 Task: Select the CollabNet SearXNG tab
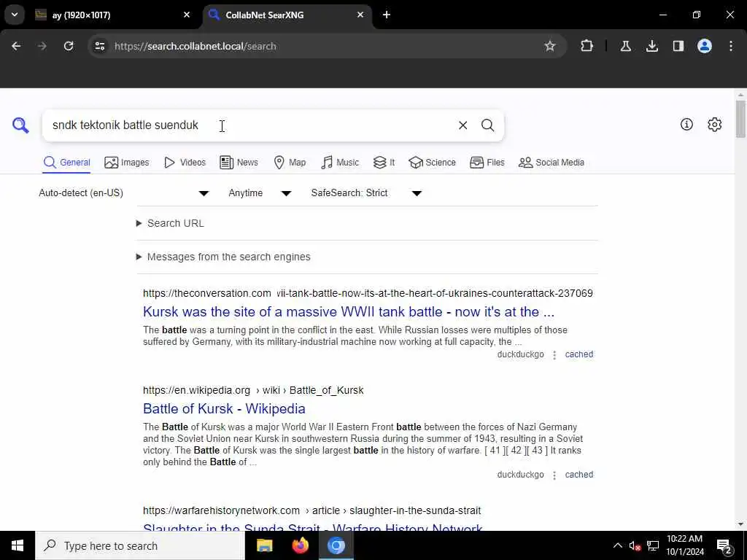pyautogui.click(x=287, y=15)
